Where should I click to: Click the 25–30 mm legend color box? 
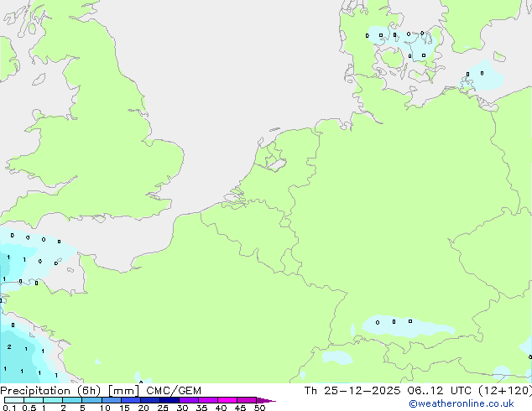(170, 400)
